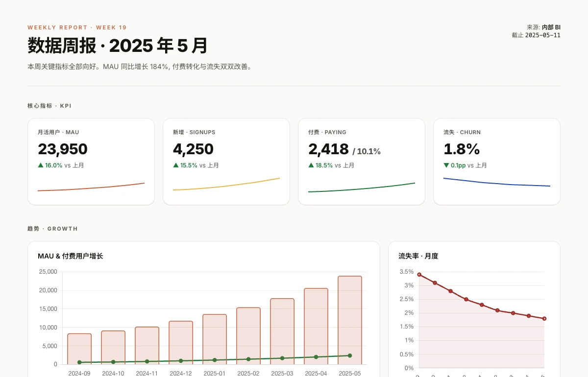Viewport: 588px width, 377px height.
Task: Click the MAU card orange sparkline
Action: click(91, 187)
